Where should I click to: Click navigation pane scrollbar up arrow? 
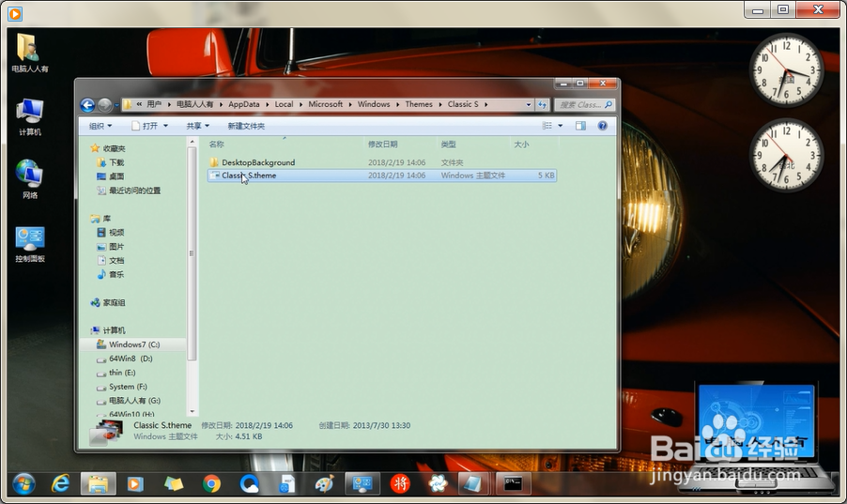[x=192, y=142]
